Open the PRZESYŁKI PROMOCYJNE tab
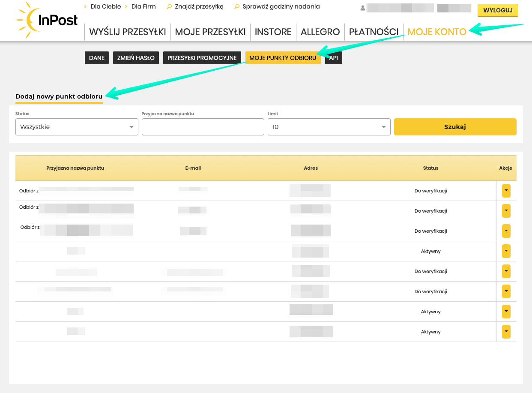Viewport: 532px width, 393px height. [x=202, y=58]
